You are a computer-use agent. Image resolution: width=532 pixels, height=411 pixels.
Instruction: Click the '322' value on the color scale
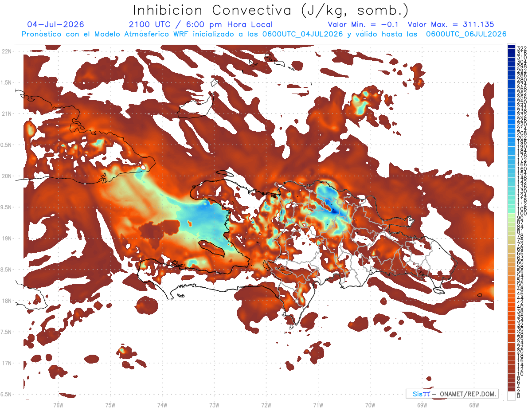pyautogui.click(x=522, y=48)
